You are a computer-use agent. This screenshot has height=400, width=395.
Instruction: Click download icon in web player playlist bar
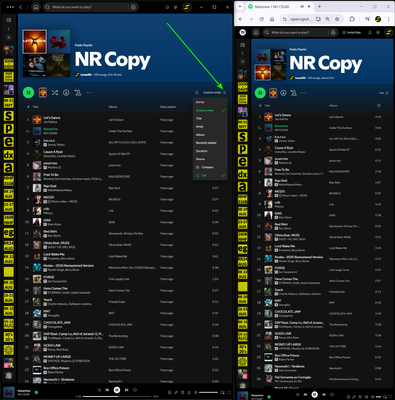click(283, 93)
